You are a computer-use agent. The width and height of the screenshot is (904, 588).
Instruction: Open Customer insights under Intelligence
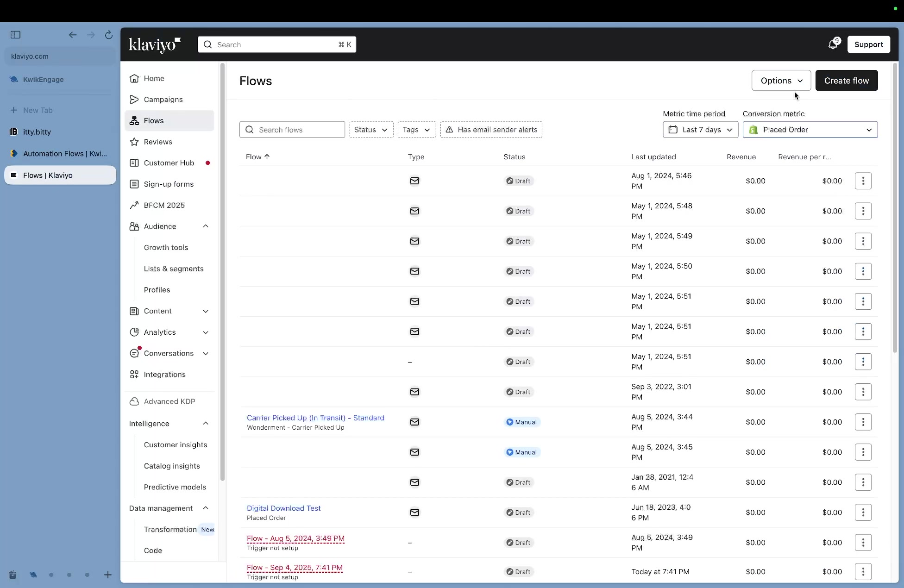tap(176, 445)
